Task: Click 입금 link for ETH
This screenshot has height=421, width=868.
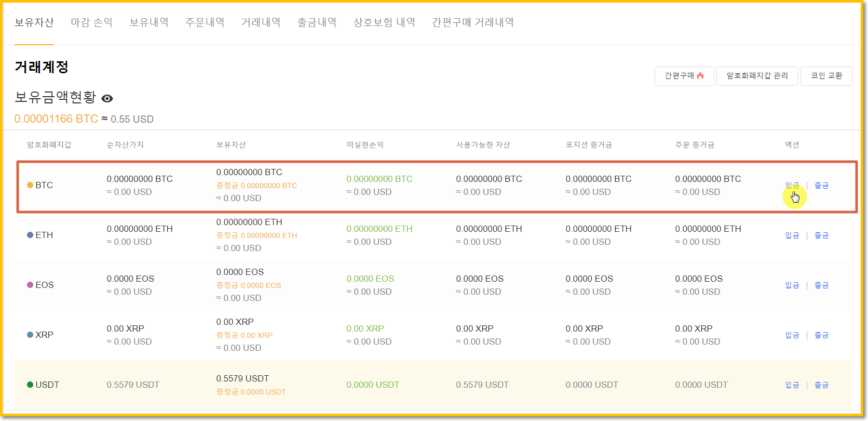Action: pos(792,235)
